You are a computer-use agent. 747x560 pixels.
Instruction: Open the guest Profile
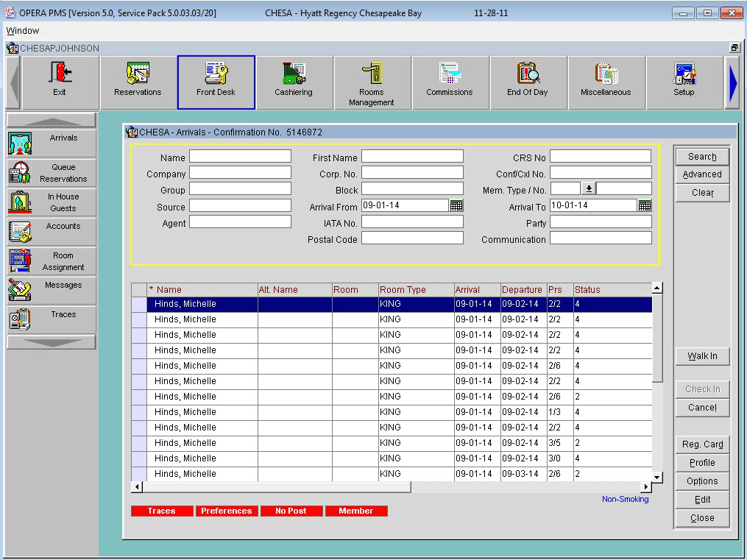[702, 463]
